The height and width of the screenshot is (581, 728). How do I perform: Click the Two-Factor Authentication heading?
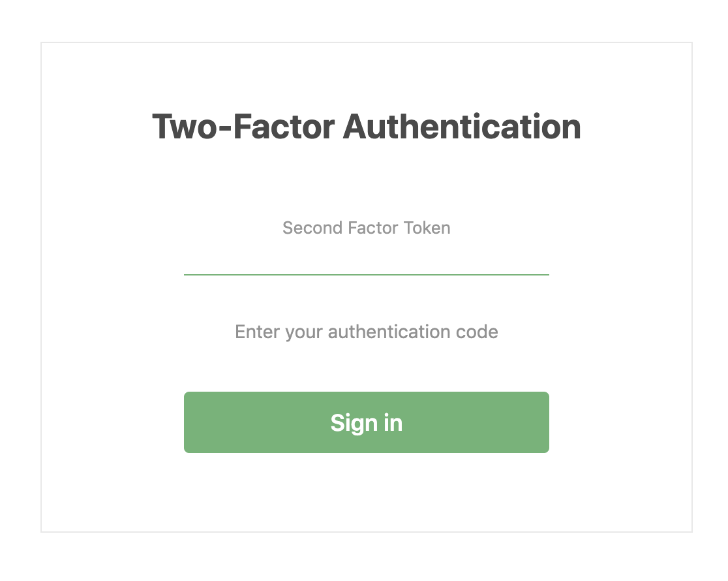click(366, 127)
